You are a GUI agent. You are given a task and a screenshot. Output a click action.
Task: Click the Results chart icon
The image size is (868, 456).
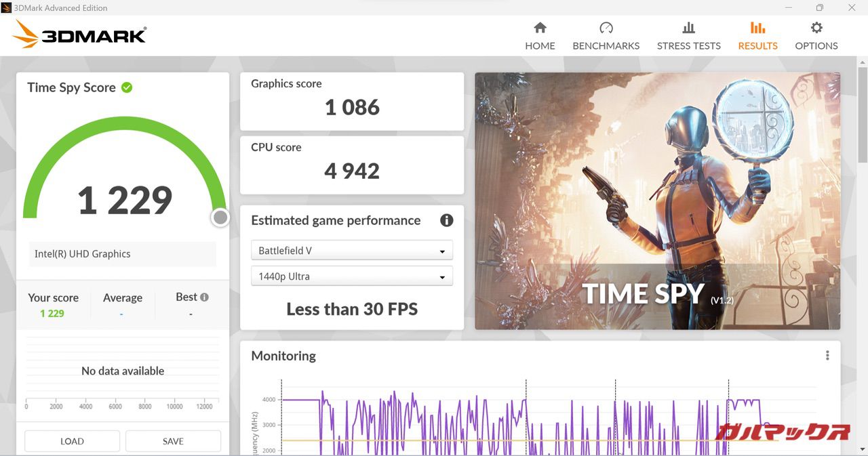tap(757, 28)
